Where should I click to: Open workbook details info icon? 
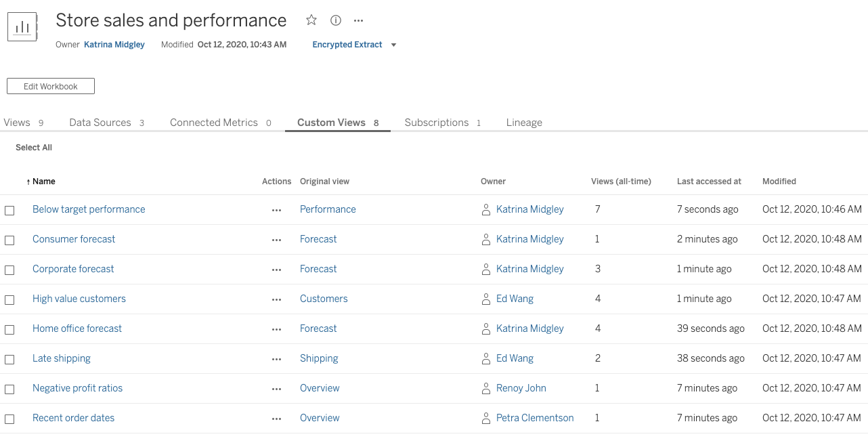(x=335, y=20)
